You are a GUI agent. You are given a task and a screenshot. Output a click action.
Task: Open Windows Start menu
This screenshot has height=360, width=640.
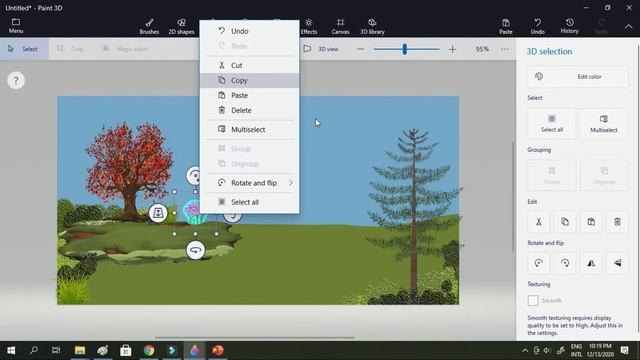click(x=11, y=350)
